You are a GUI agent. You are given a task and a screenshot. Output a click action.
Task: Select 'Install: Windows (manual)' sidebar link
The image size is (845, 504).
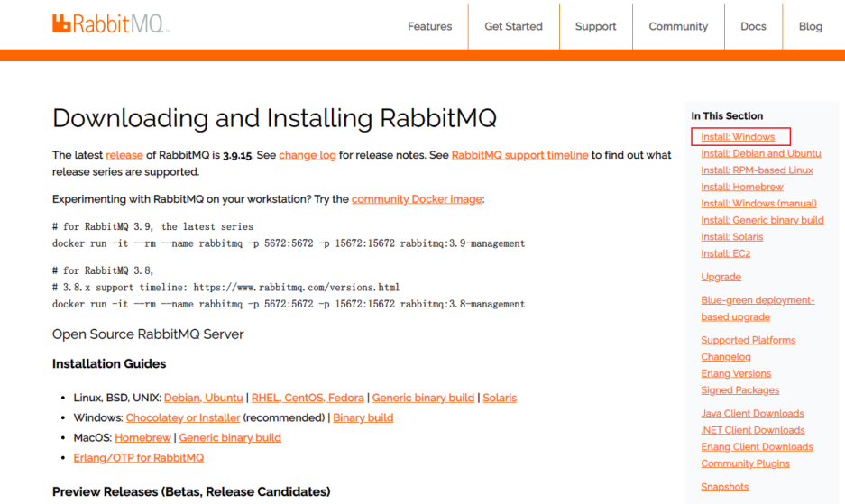click(x=758, y=204)
